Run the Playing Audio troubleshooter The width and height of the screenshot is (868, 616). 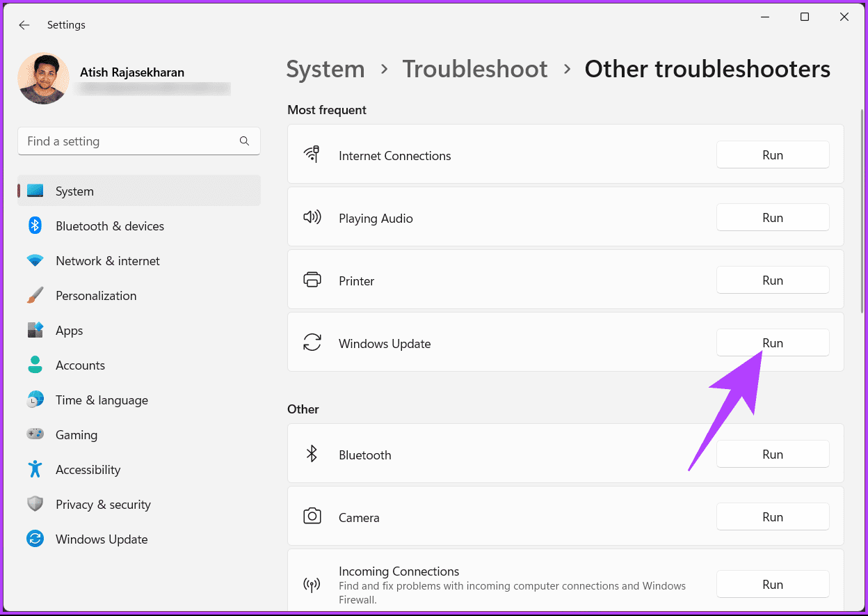tap(772, 217)
